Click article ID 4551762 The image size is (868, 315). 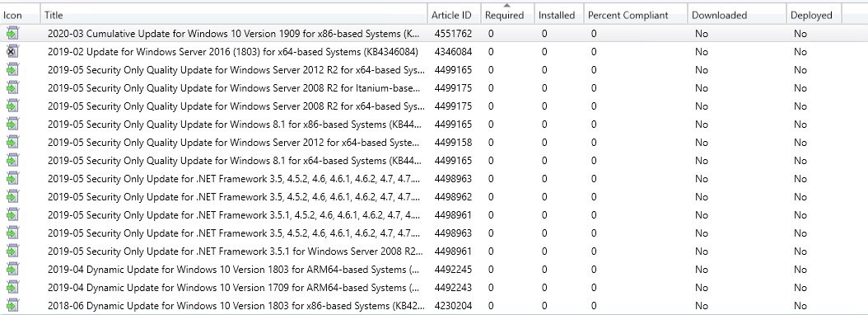454,34
